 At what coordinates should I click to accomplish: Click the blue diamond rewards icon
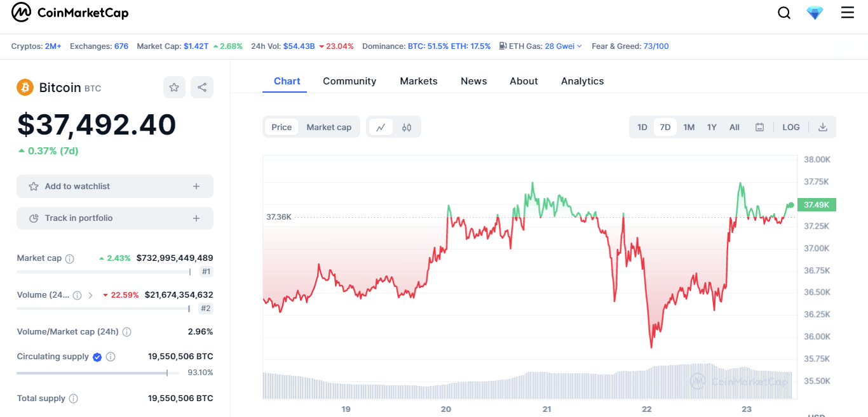tap(815, 13)
